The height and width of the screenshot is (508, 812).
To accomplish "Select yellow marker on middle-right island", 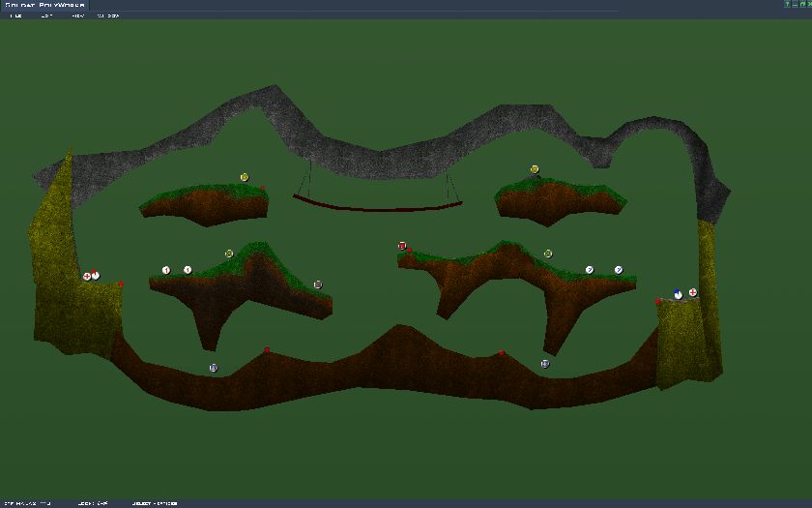I will pos(548,254).
